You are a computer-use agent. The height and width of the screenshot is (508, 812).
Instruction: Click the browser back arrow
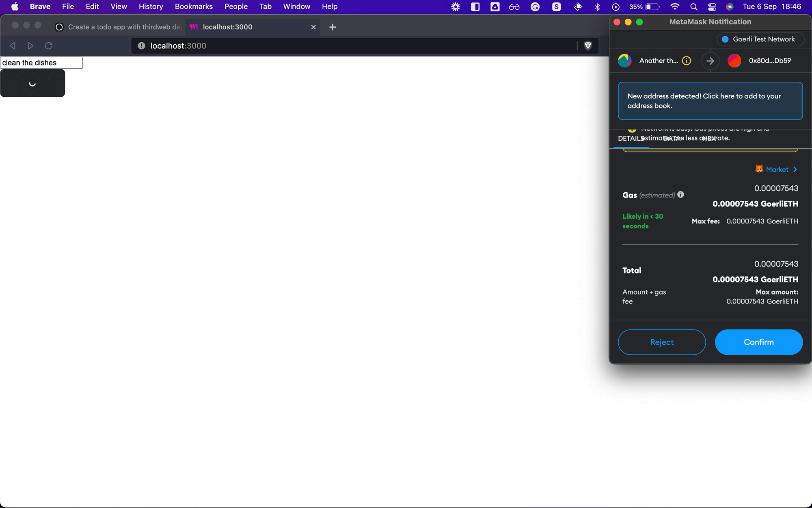[x=13, y=46]
